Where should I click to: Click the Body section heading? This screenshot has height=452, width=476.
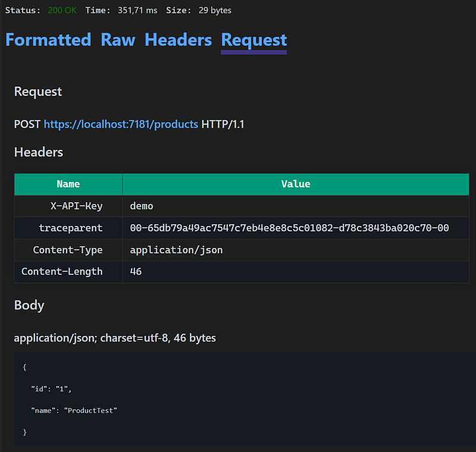point(29,305)
